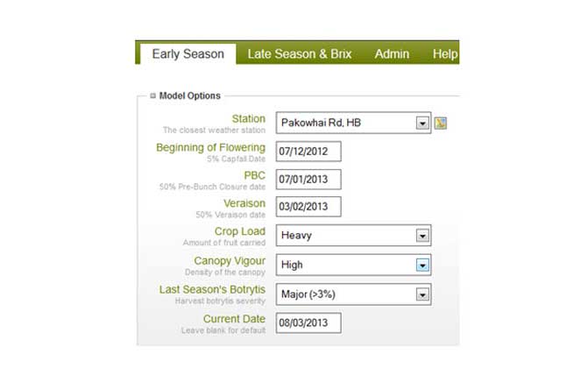Open the Late Season & Brix tab
The height and width of the screenshot is (382, 588).
point(299,54)
